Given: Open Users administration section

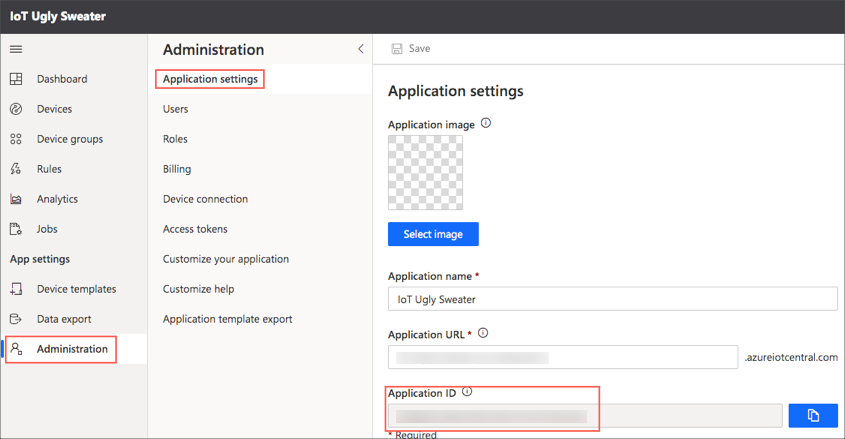Looking at the screenshot, I should point(176,109).
